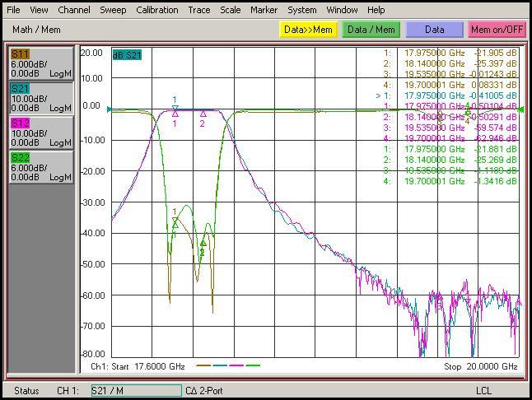Click the green trace legend line
The width and height of the screenshot is (532, 400).
(x=253, y=365)
